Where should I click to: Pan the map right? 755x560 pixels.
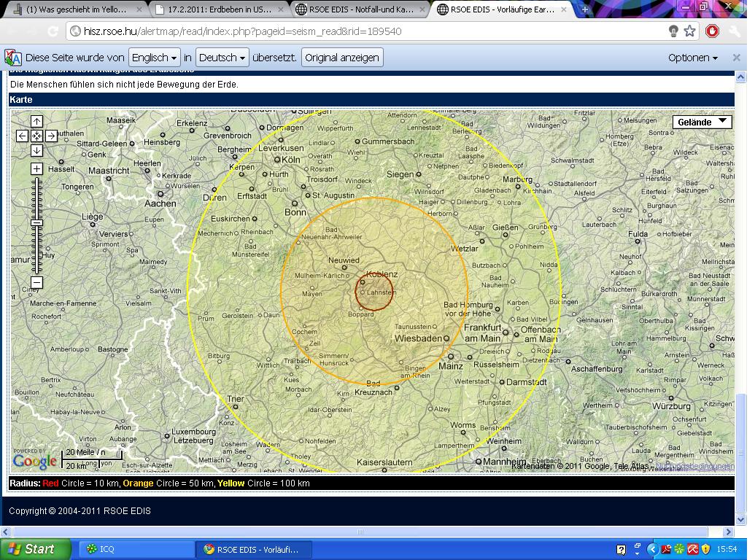(52, 136)
